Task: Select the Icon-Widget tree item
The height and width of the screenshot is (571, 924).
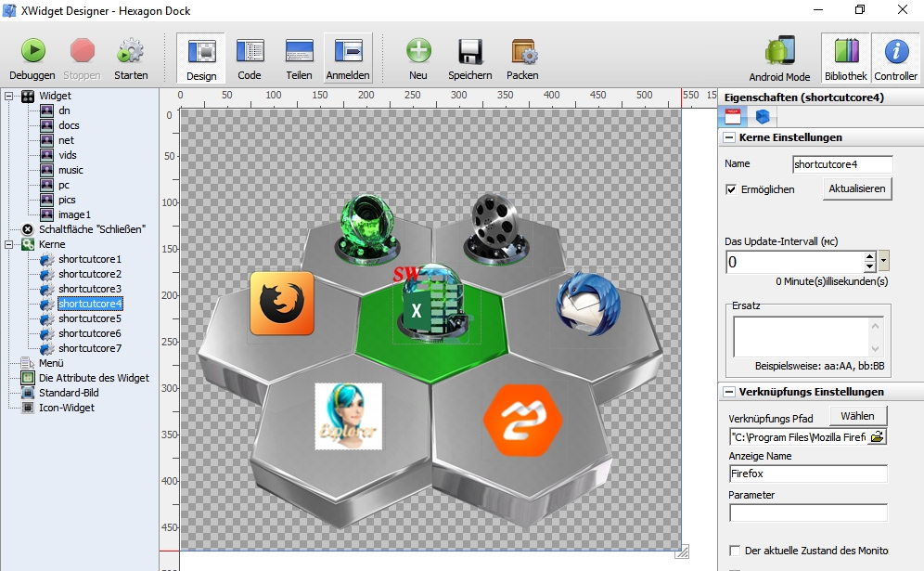Action: coord(66,408)
